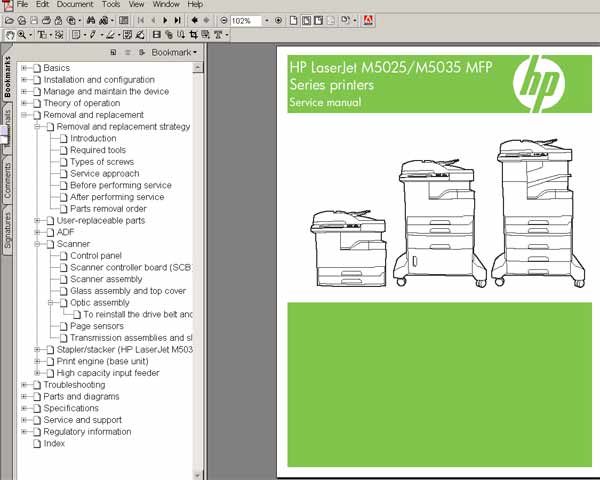Click the Zoom In plus icon
The image size is (600, 480).
click(x=279, y=20)
